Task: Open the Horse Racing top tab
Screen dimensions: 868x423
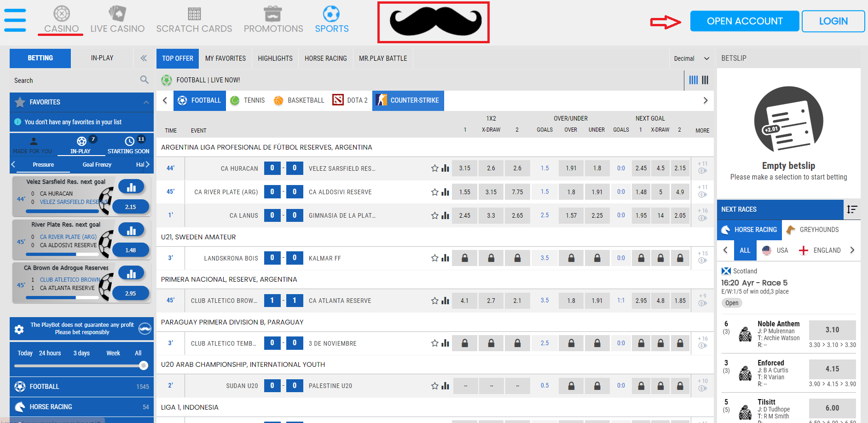Action: 326,58
